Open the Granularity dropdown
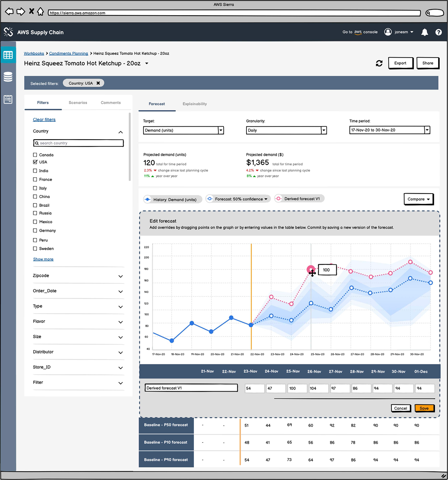This screenshot has height=480, width=448. 286,130
